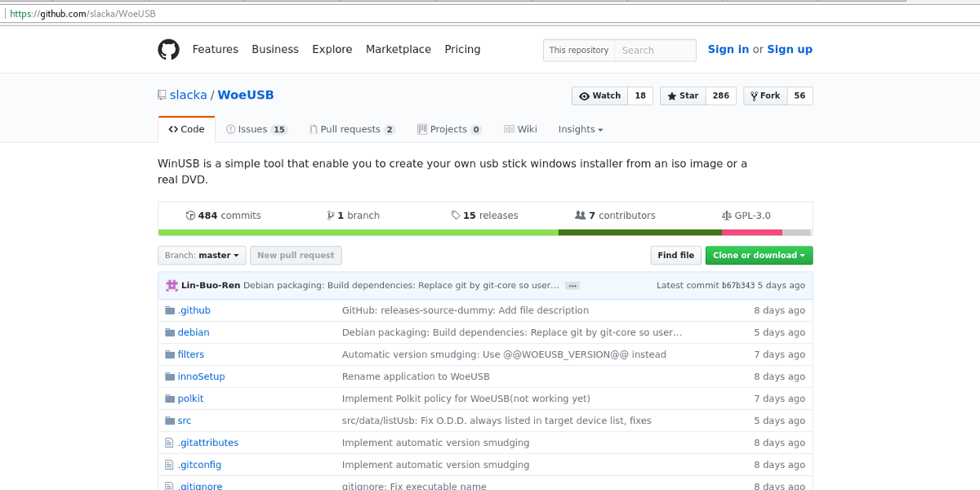Expand the Insights dropdown tab
980x490 pixels.
(581, 129)
